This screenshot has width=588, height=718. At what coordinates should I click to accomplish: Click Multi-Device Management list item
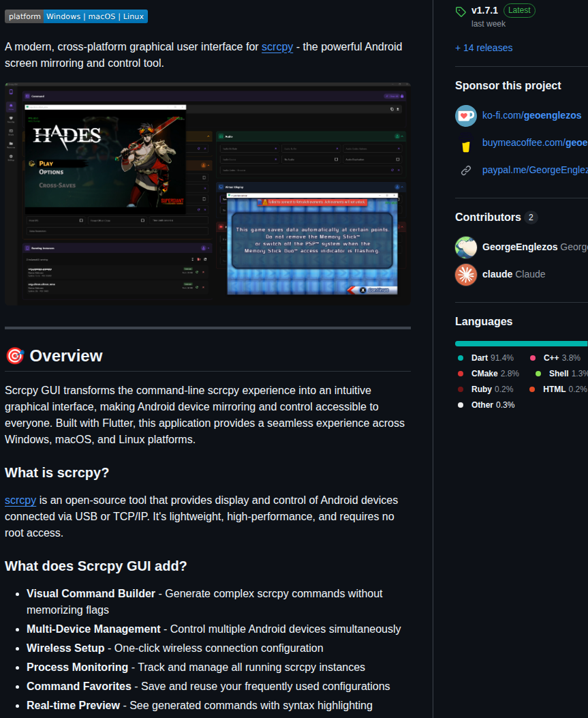[214, 629]
